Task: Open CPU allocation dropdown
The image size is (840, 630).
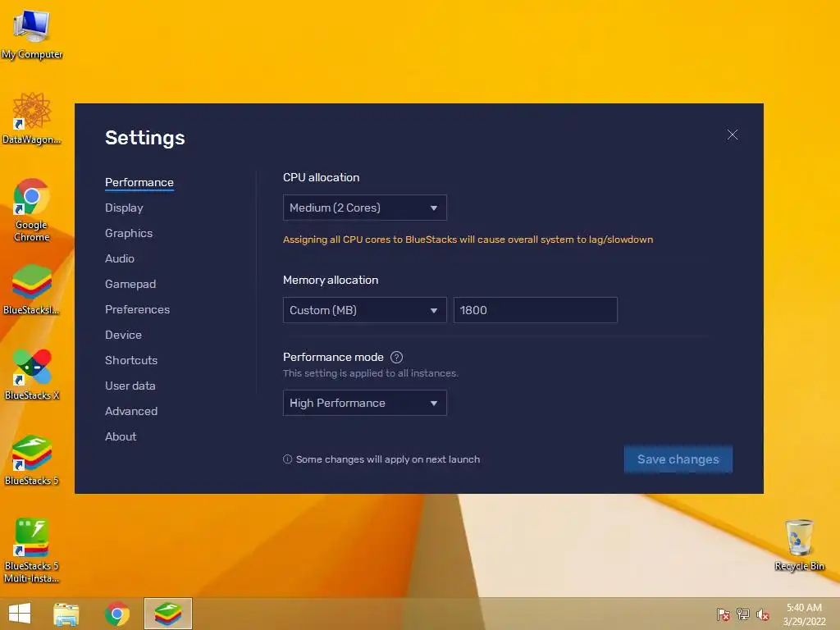Action: 365,208
